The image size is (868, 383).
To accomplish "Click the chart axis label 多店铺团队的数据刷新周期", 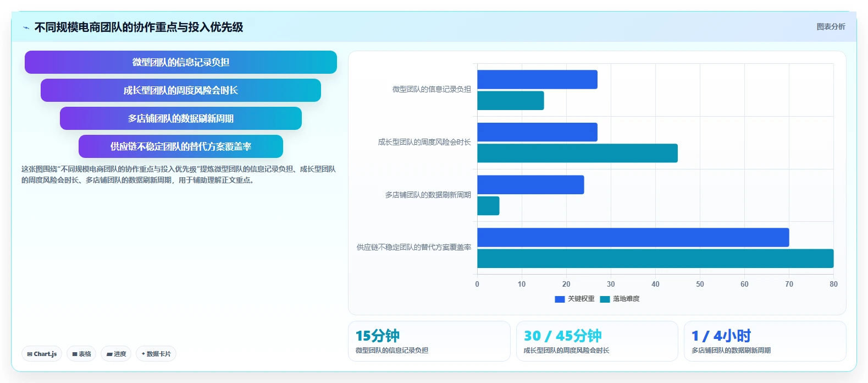I will coord(428,195).
